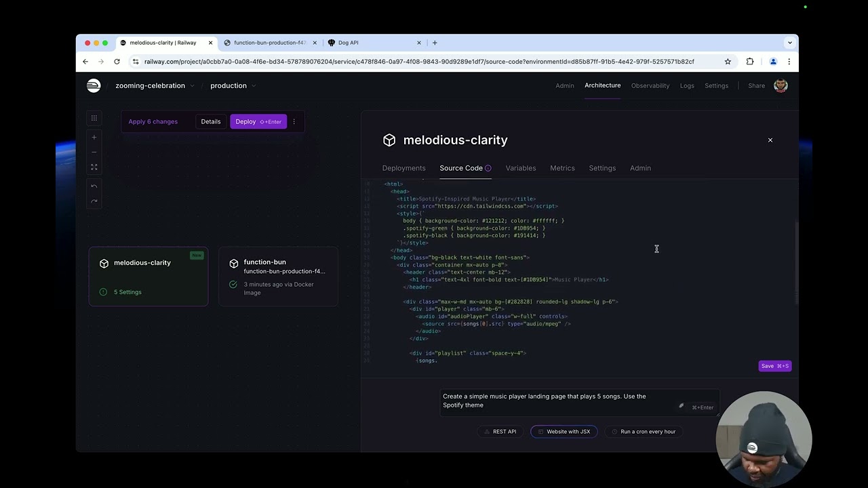Reload the current browser page
This screenshot has height=488, width=868.
tap(117, 62)
